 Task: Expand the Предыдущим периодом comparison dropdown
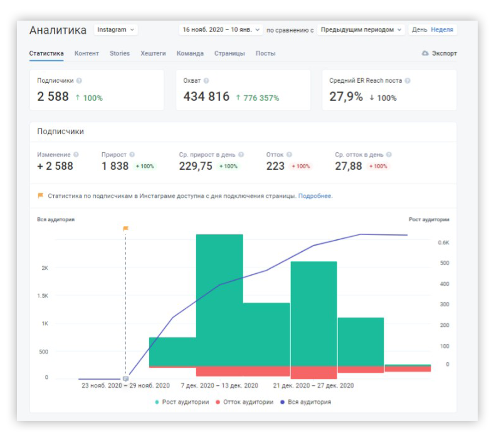click(361, 30)
